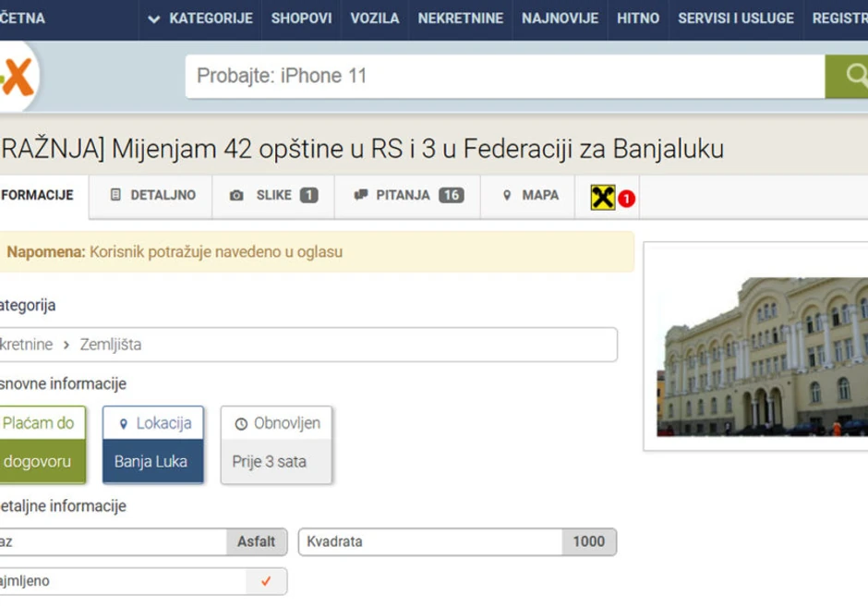Click the location pin icon in the Lokacija box
Viewport: 868px width, 607px height.
pos(124,424)
